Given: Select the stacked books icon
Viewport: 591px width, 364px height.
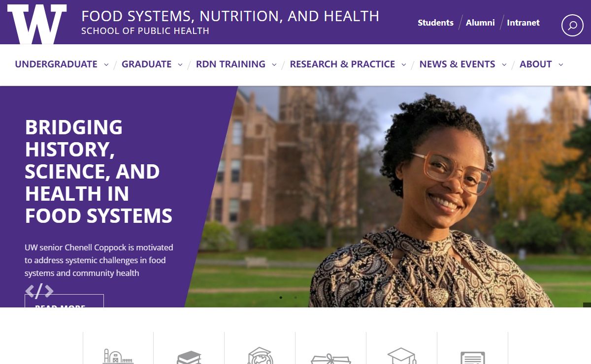Looking at the screenshot, I should (189, 357).
